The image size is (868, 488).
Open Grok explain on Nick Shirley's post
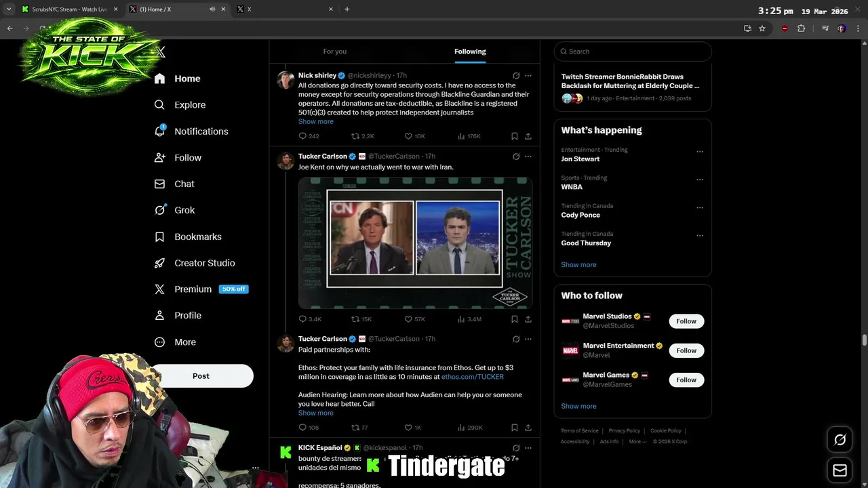516,75
